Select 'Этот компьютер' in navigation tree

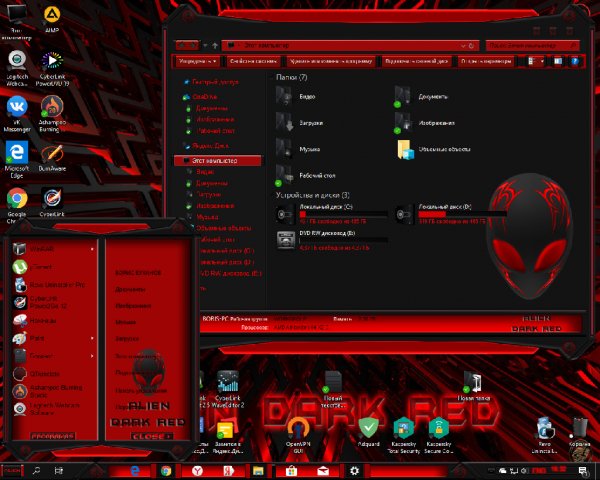(217, 161)
